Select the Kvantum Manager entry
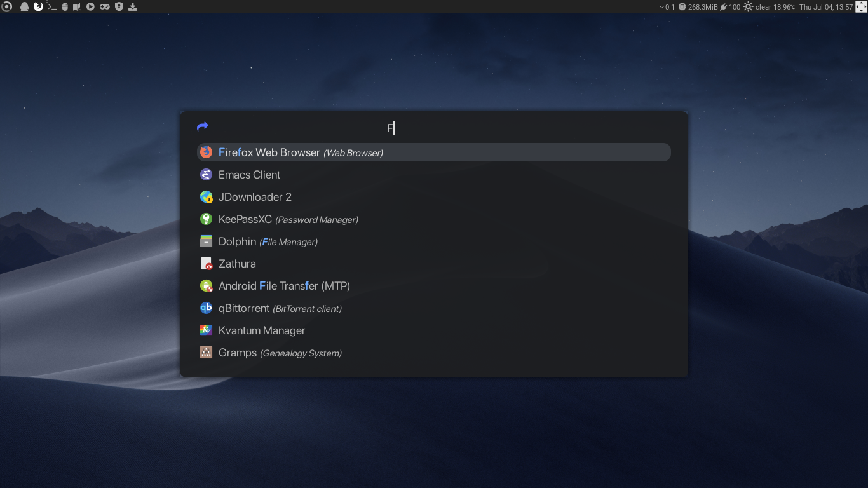The height and width of the screenshot is (488, 868). (434, 330)
